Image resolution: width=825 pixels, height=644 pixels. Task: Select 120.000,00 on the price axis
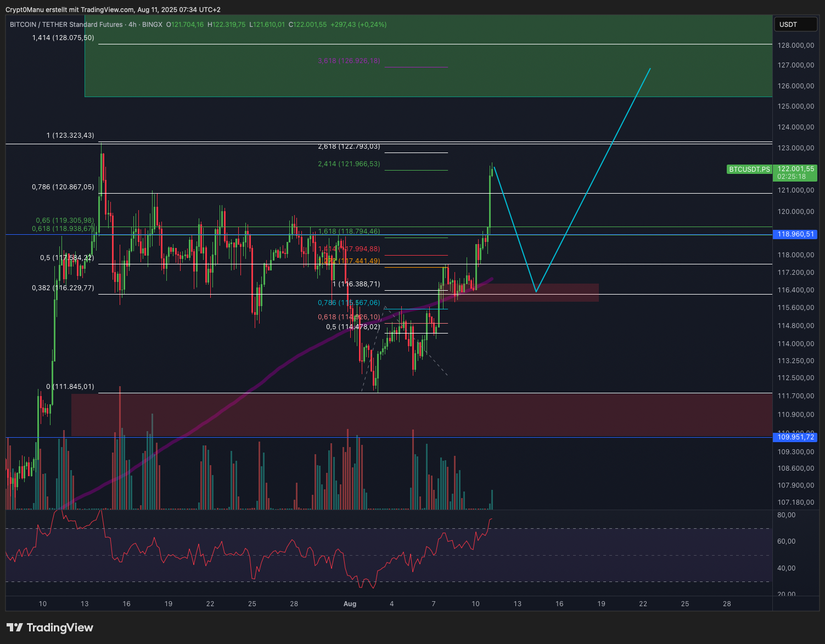point(795,212)
